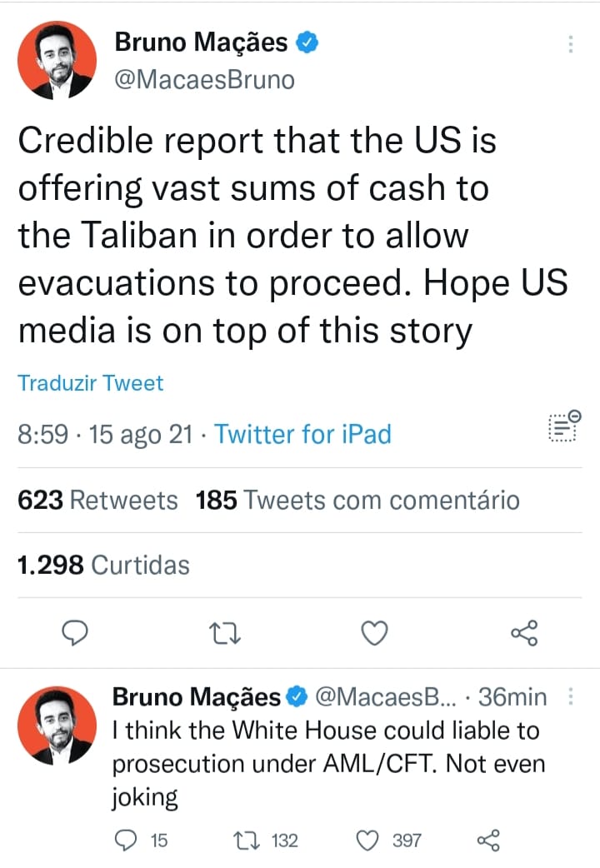Click the @MacaesBruno handle
The height and width of the screenshot is (868, 600).
point(204,80)
